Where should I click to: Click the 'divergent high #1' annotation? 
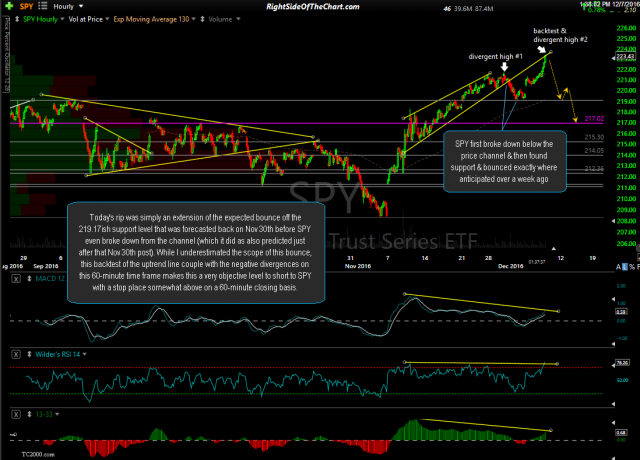tap(495, 56)
